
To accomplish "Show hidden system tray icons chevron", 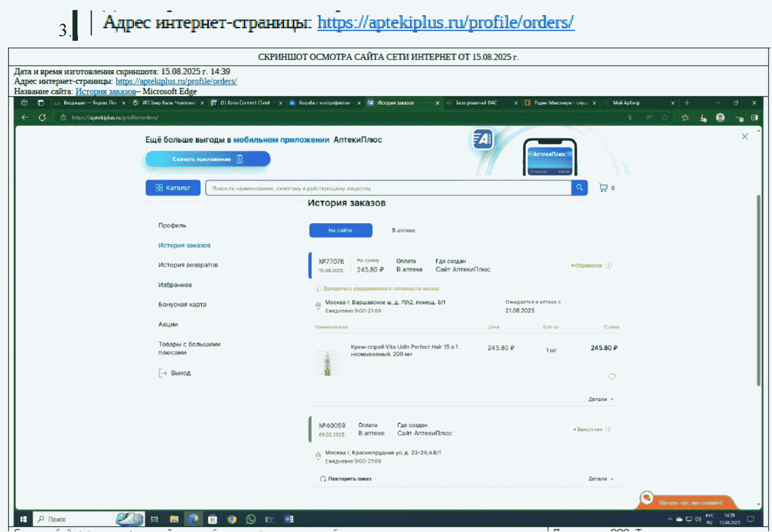I will (669, 519).
